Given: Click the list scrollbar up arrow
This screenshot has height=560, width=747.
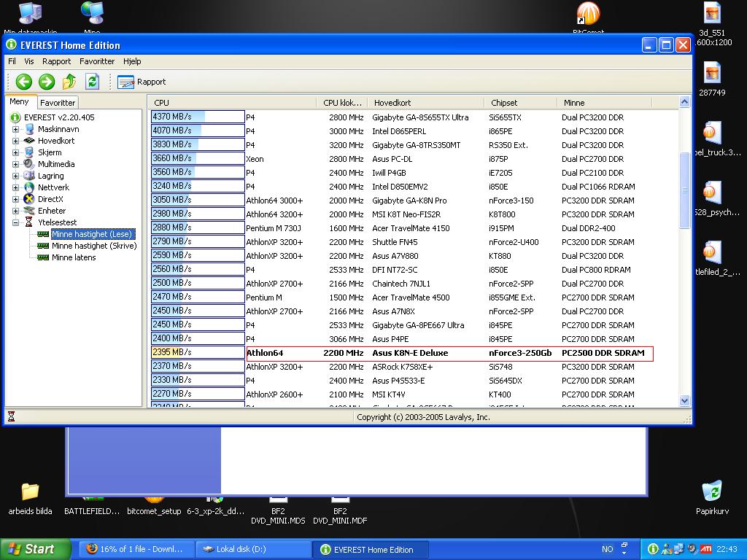Looking at the screenshot, I should click(x=684, y=102).
